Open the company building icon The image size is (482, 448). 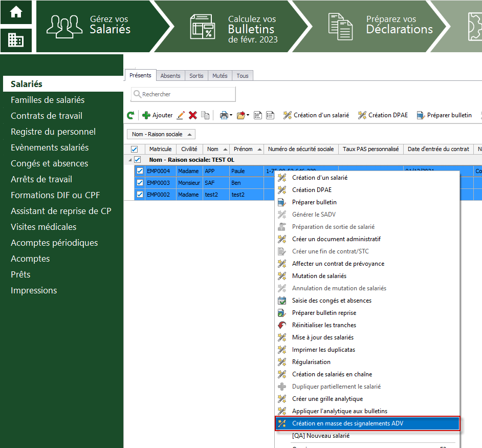[16, 40]
